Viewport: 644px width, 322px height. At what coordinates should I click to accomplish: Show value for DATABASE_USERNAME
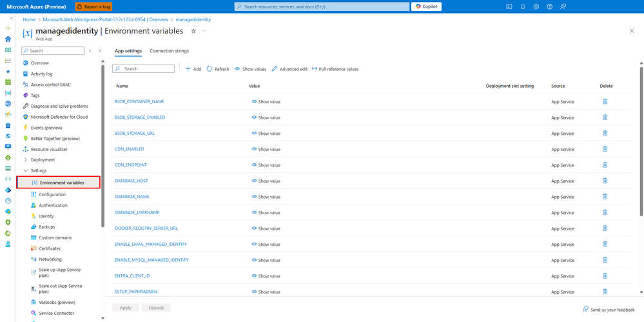pyautogui.click(x=266, y=212)
